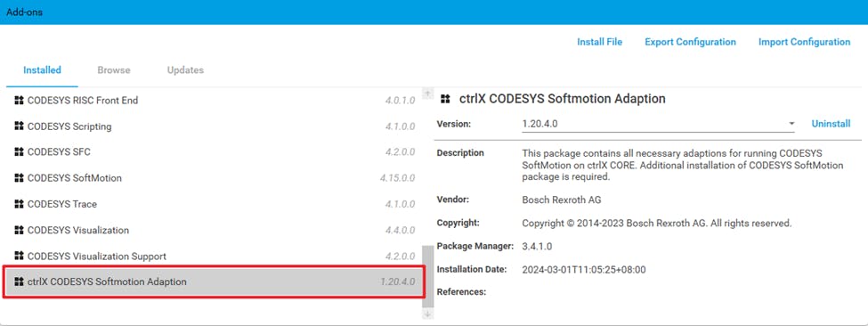Screen dimensions: 868x326
Task: Click the CODESYS Scripting package icon
Action: click(x=19, y=126)
